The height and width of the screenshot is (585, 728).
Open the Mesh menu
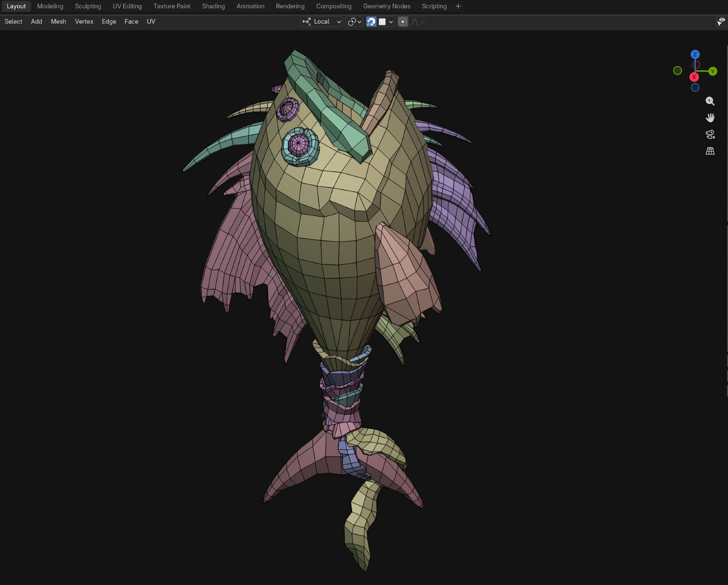pyautogui.click(x=58, y=21)
